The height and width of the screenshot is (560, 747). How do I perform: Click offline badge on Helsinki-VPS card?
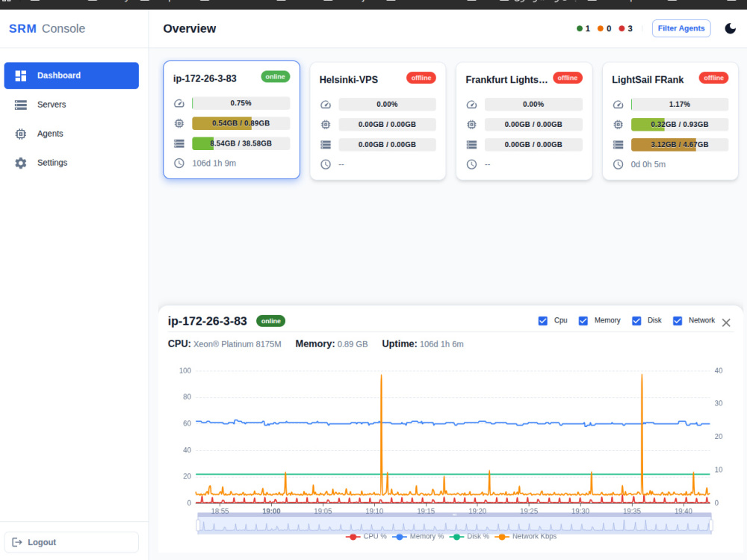pyautogui.click(x=421, y=78)
